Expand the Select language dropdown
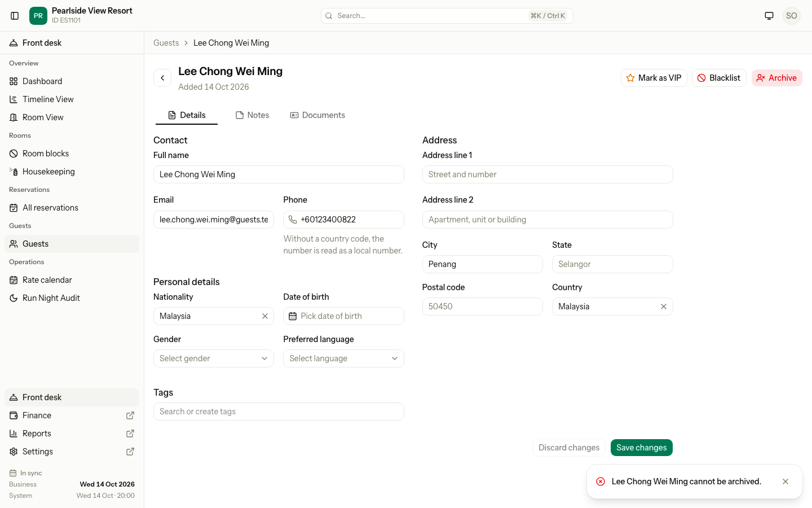The width and height of the screenshot is (812, 508). (343, 358)
